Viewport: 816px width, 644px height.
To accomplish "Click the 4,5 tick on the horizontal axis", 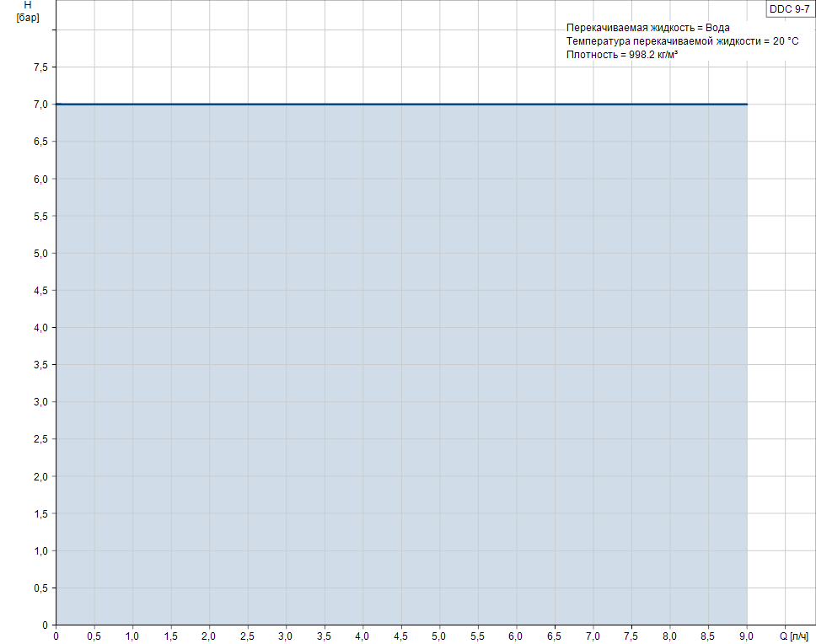I will point(401,636).
